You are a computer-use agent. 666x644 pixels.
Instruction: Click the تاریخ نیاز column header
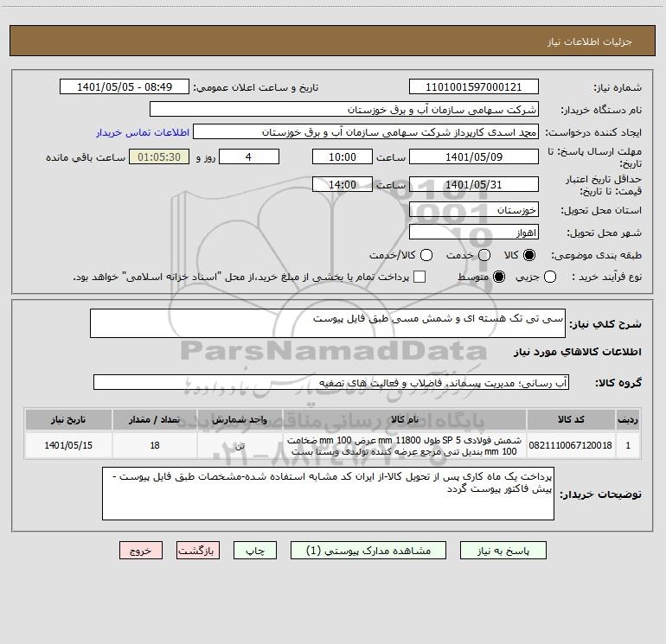(68, 419)
